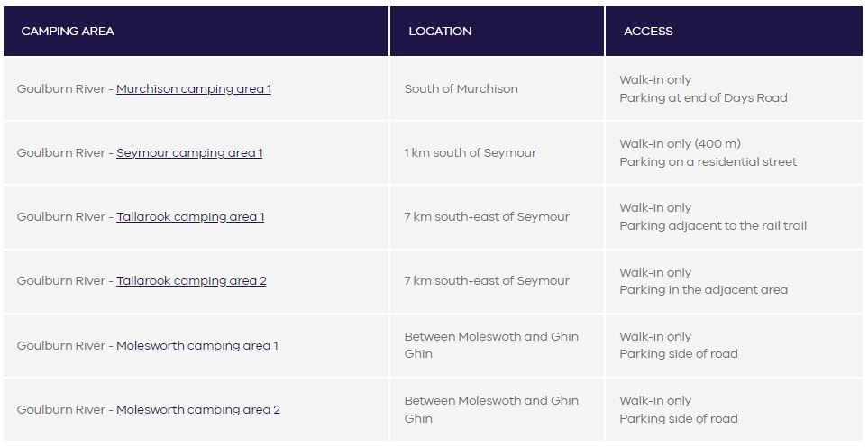The width and height of the screenshot is (868, 447).
Task: Visit the Tallarook camping area 2 link
Action: coord(191,281)
